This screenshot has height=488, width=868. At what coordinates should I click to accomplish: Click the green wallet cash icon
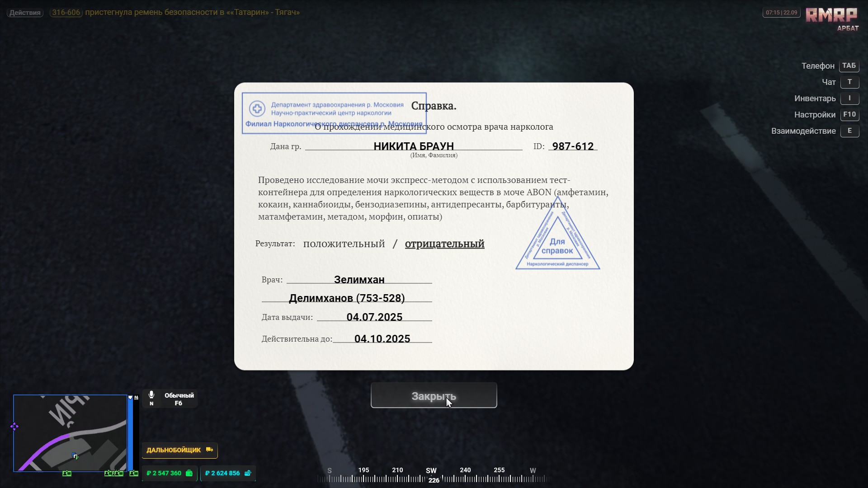click(189, 473)
